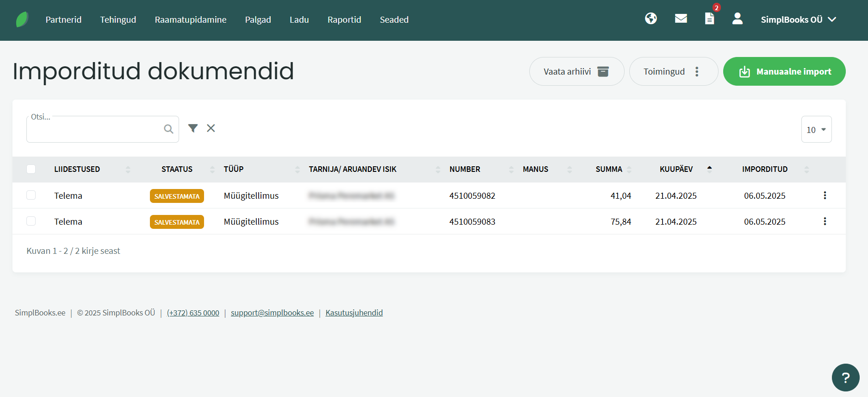Tick checkbox for order 4510059083
This screenshot has height=397, width=868.
(31, 221)
